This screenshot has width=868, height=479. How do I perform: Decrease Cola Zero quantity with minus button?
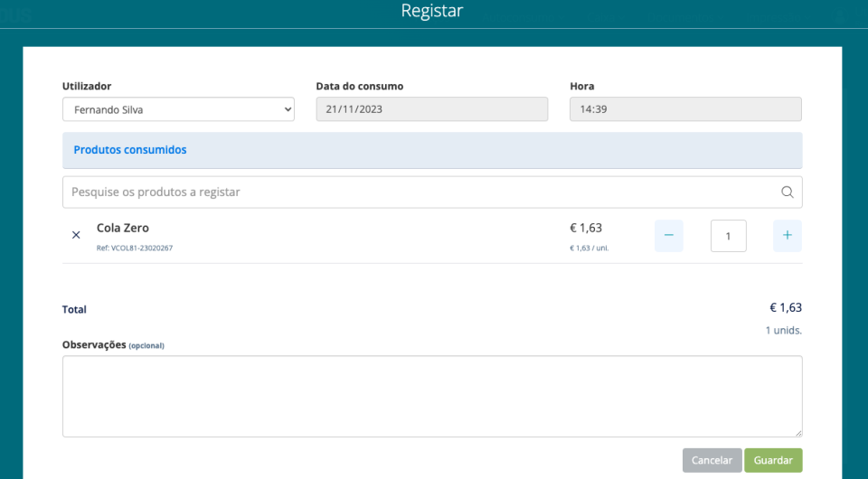tap(669, 236)
